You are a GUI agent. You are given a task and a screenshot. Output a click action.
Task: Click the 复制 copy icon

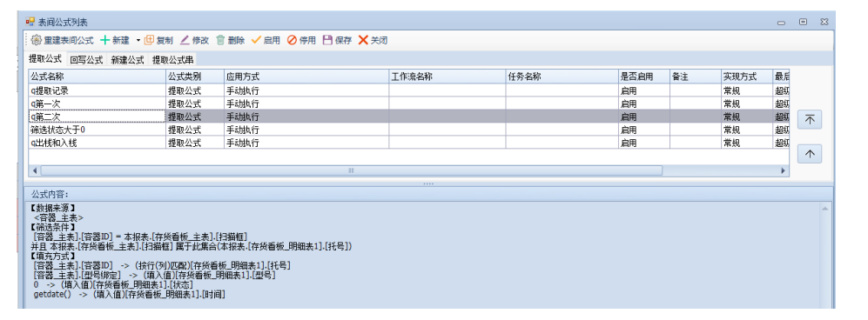[149, 40]
